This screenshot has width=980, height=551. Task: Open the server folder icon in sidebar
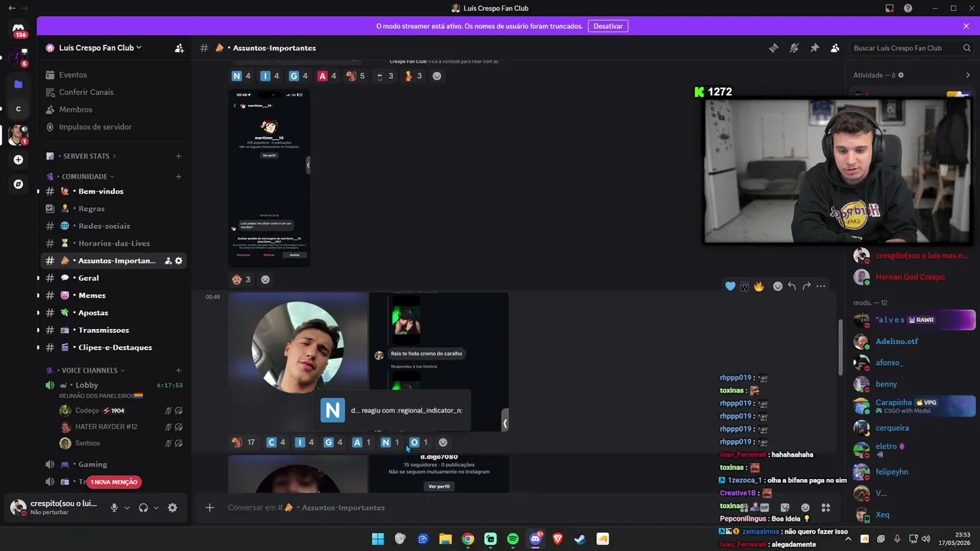(x=18, y=83)
